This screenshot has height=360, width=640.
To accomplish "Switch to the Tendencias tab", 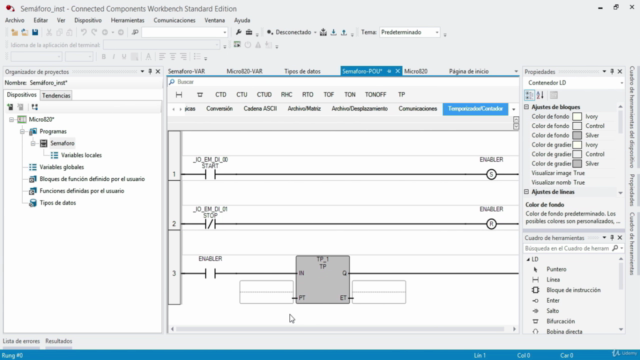I will [56, 96].
